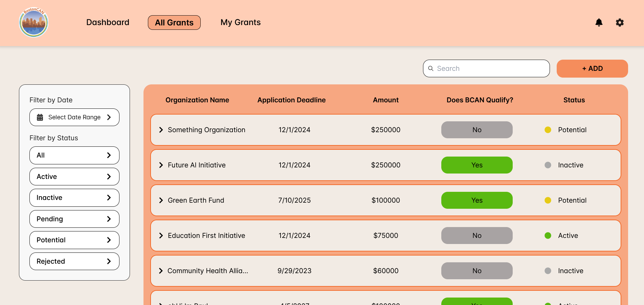
Task: Click the gray Inactive dot for Future AI Initiative
Action: click(548, 165)
